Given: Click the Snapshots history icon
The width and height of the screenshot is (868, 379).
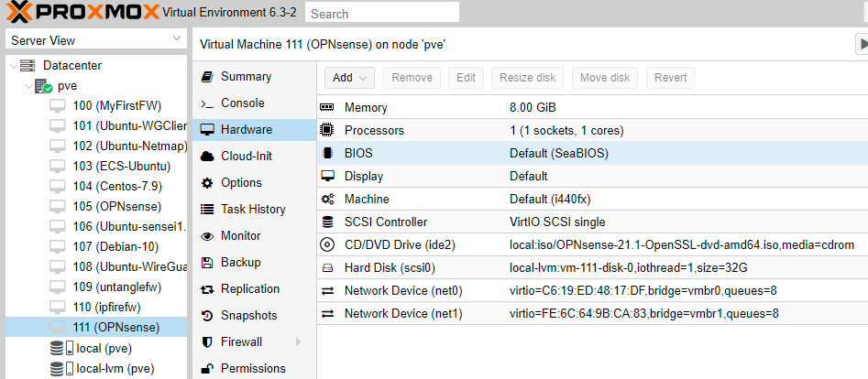Looking at the screenshot, I should (x=207, y=316).
